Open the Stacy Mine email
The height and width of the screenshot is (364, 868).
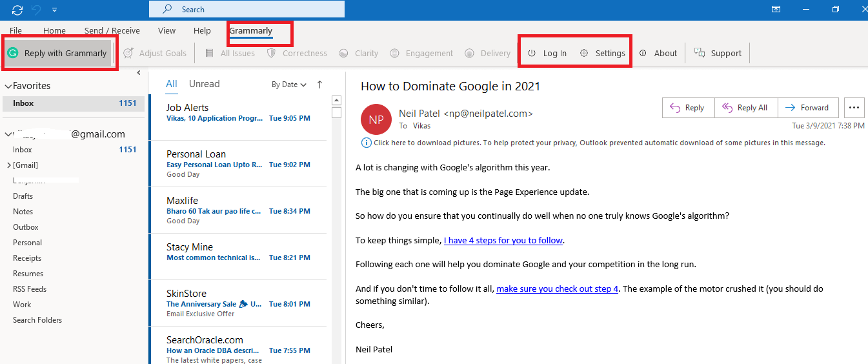[238, 256]
